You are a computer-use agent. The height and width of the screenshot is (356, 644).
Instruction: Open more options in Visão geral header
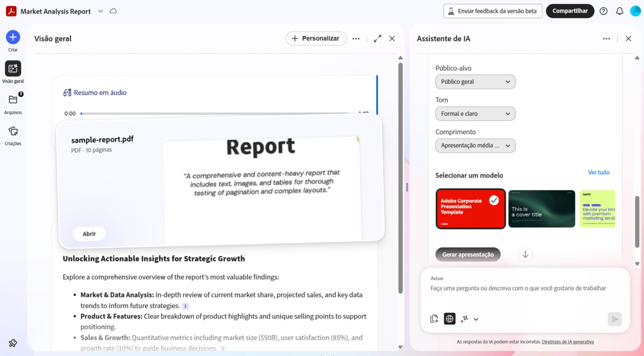pyautogui.click(x=356, y=39)
